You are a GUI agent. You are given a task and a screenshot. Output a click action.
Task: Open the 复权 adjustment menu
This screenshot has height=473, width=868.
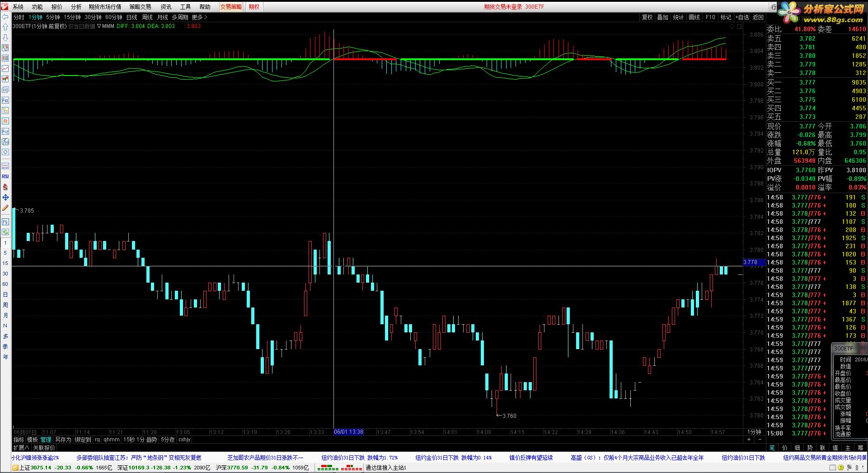coord(647,17)
